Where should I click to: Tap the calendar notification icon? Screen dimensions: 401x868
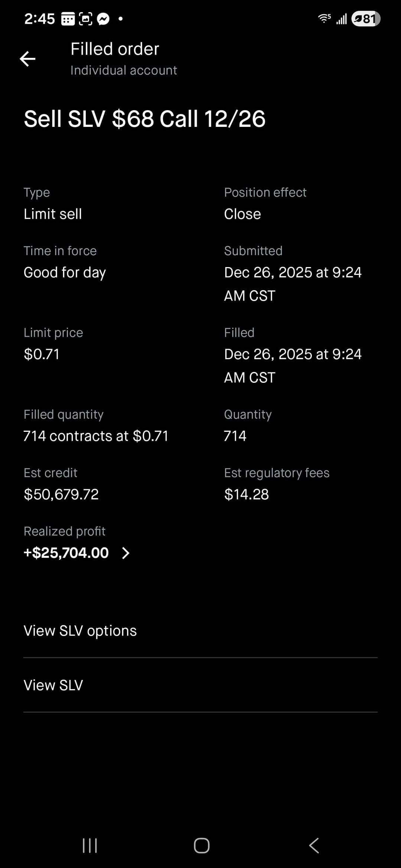[68, 19]
